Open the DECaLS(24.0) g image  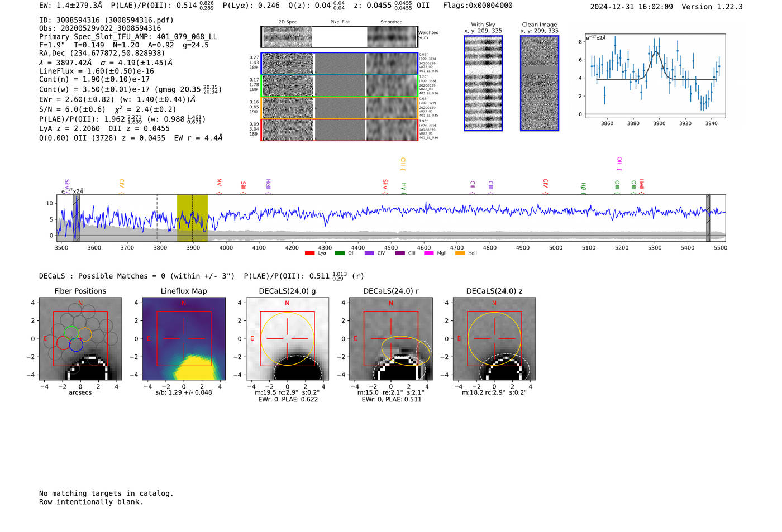click(x=287, y=339)
